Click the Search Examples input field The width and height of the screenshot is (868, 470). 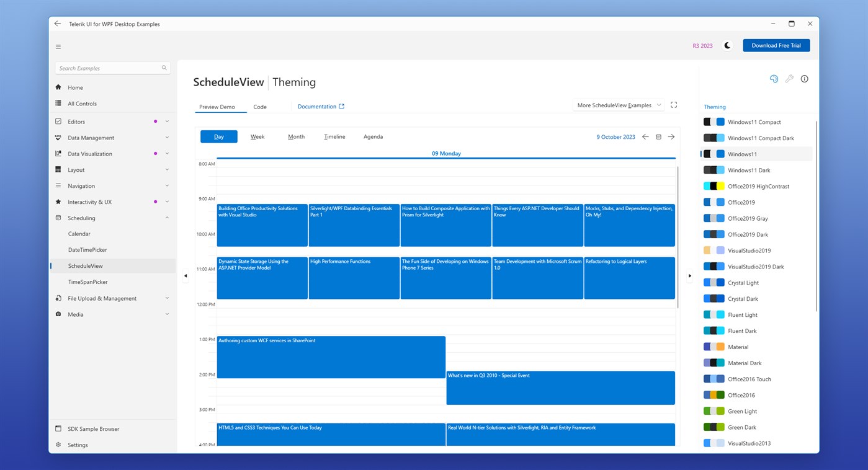105,68
